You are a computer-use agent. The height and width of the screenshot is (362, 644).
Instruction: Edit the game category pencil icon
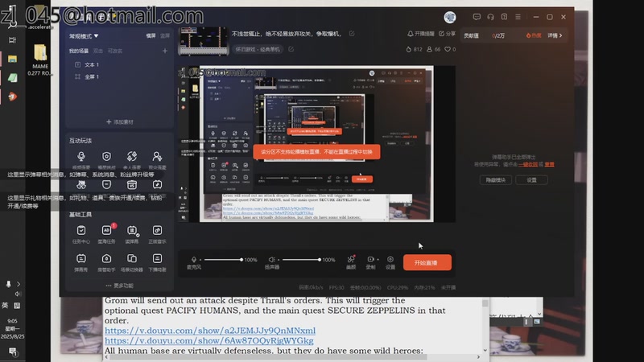(x=291, y=49)
